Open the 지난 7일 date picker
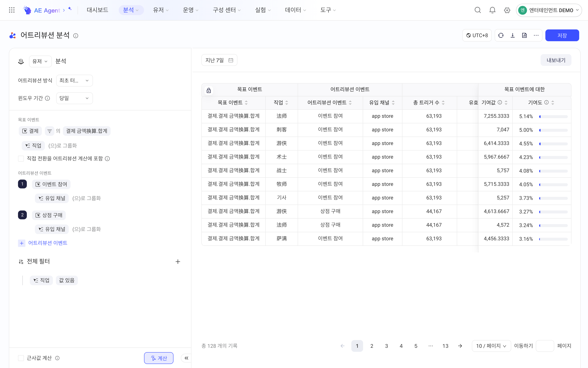Viewport: 588px width, 368px height. [x=219, y=60]
